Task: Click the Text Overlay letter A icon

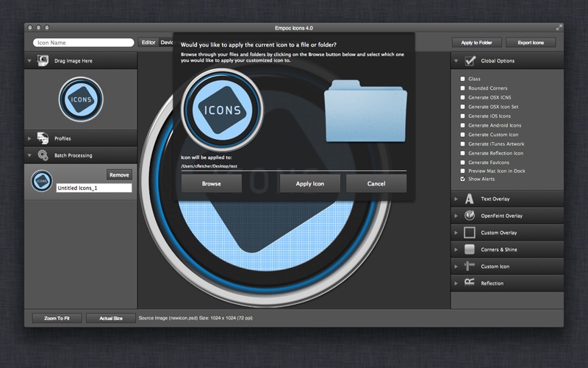Action: tap(470, 199)
